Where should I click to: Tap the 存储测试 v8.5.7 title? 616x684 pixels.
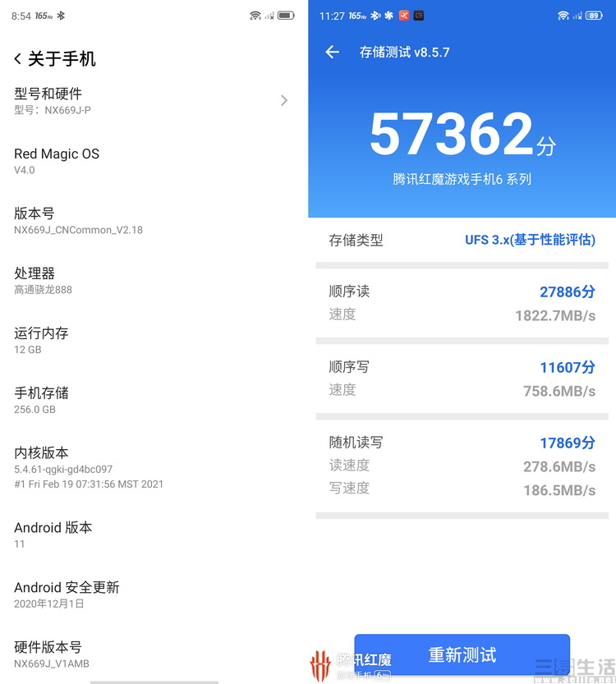pyautogui.click(x=404, y=53)
